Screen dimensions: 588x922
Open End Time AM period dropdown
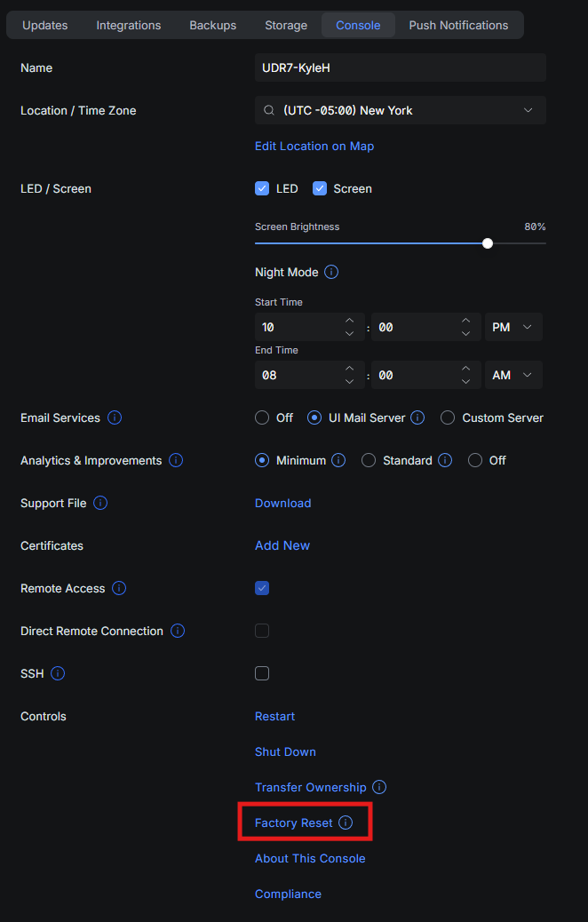(x=513, y=375)
